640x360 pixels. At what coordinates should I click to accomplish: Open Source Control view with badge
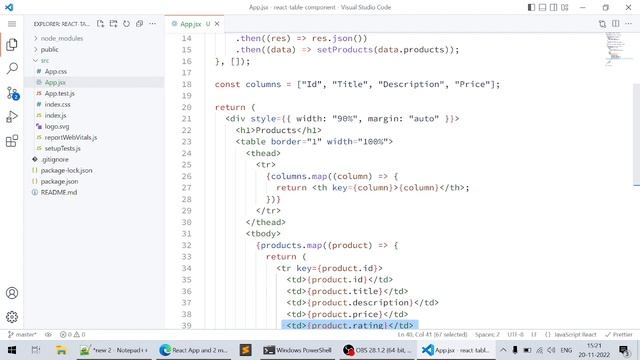point(12,93)
